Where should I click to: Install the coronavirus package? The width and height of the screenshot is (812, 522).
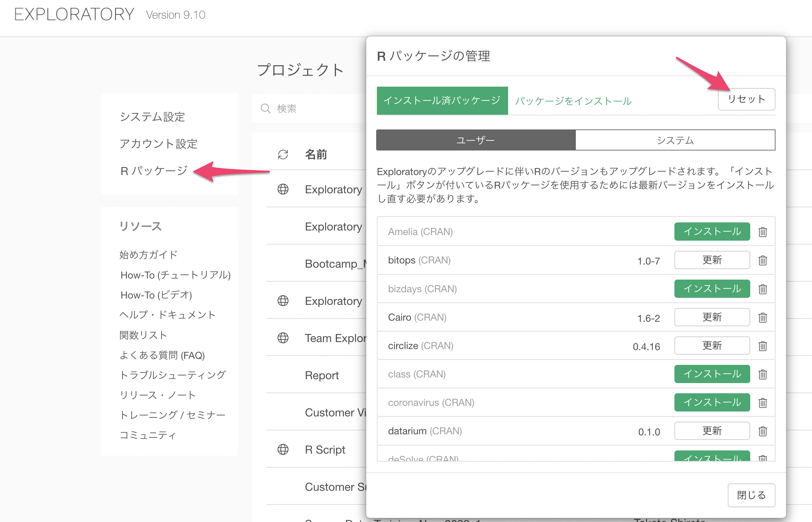click(712, 402)
